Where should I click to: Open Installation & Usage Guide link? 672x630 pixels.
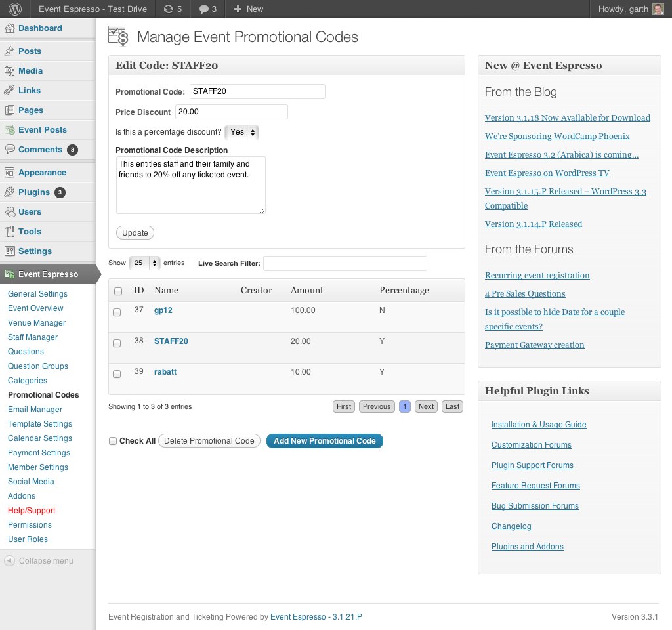pos(539,425)
